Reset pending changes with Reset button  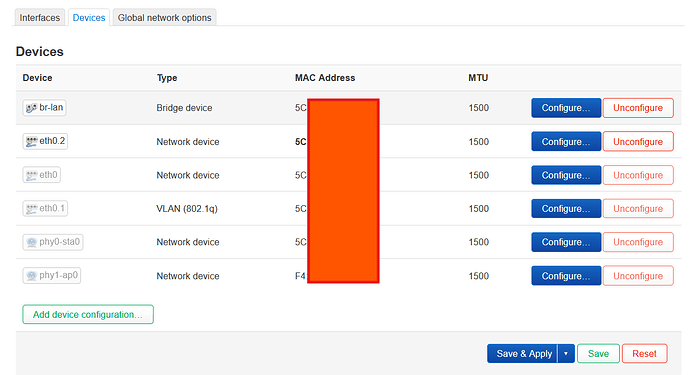[645, 353]
